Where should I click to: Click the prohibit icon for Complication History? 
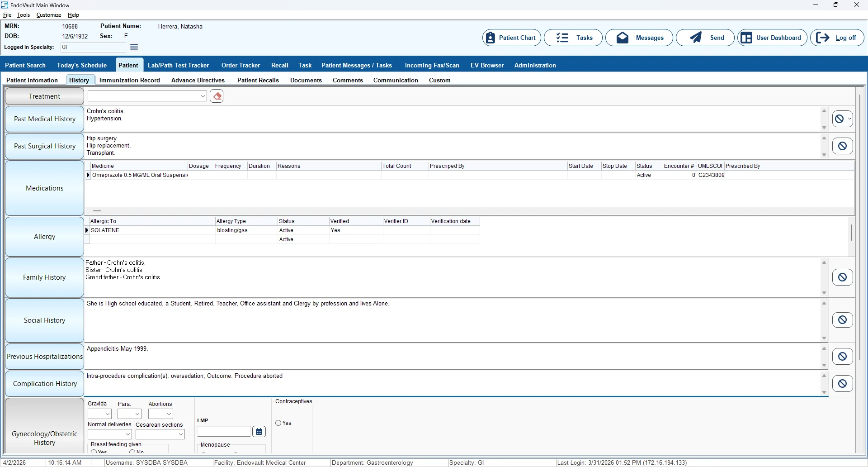[842, 384]
